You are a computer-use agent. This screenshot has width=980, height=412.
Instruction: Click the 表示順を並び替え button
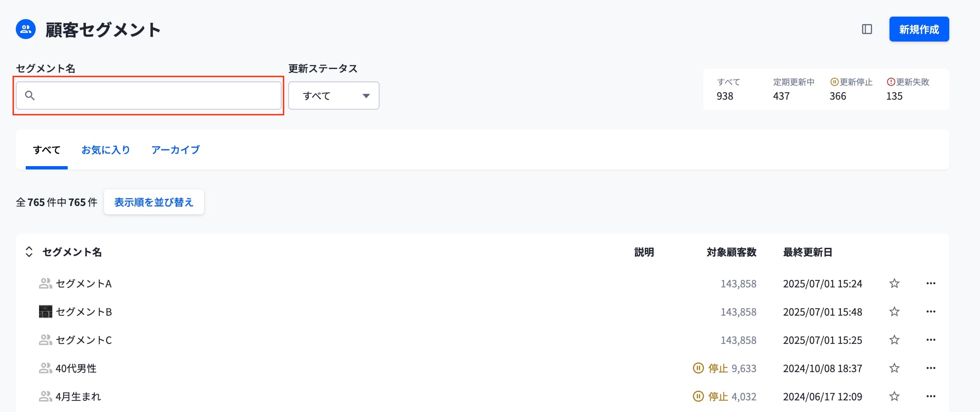[154, 202]
